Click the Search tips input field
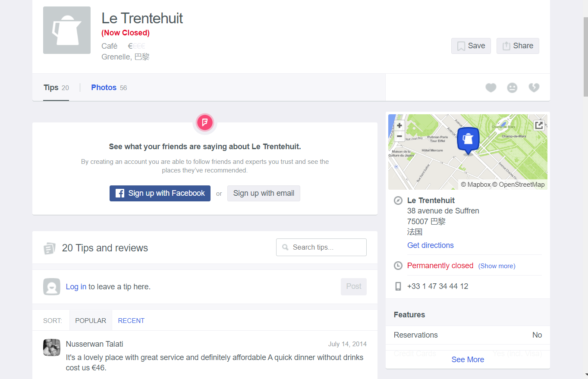588x379 pixels. click(321, 247)
